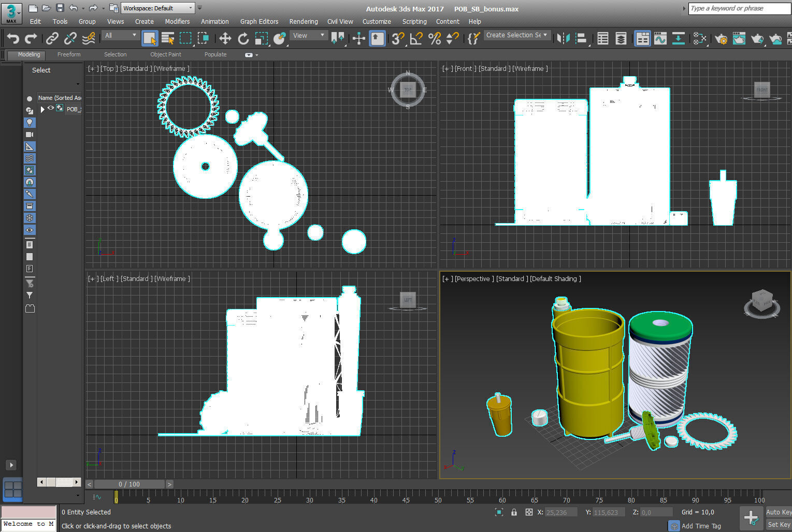Click Edit Named Selection Sets icon

[473, 38]
